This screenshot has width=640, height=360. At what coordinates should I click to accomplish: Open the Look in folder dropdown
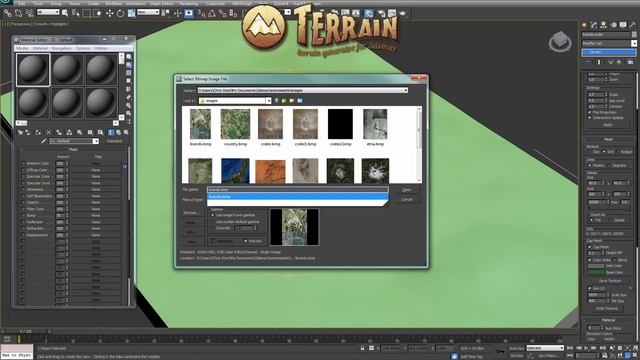coord(268,100)
